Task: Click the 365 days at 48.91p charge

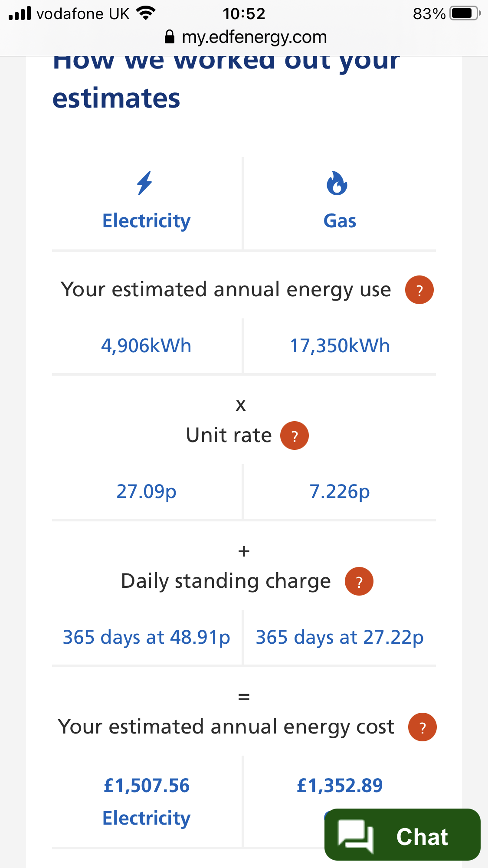Action: pyautogui.click(x=146, y=637)
